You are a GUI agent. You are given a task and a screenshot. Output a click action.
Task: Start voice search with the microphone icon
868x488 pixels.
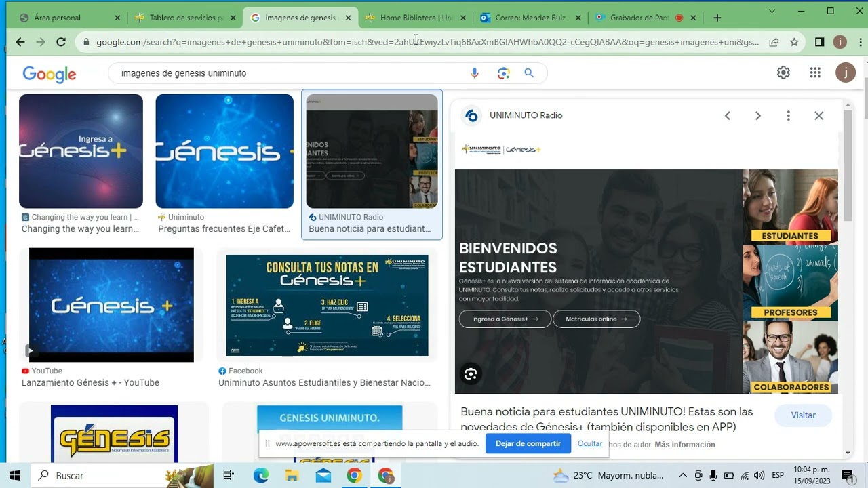(x=475, y=73)
